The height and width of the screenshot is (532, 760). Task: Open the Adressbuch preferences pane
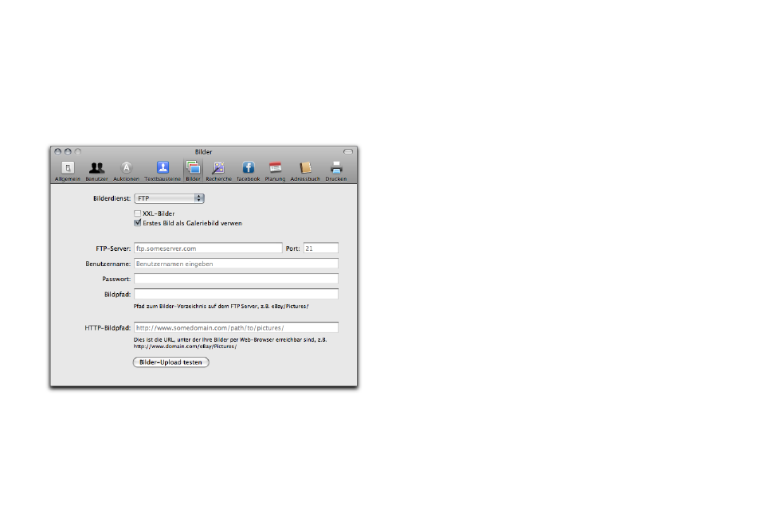click(x=305, y=171)
